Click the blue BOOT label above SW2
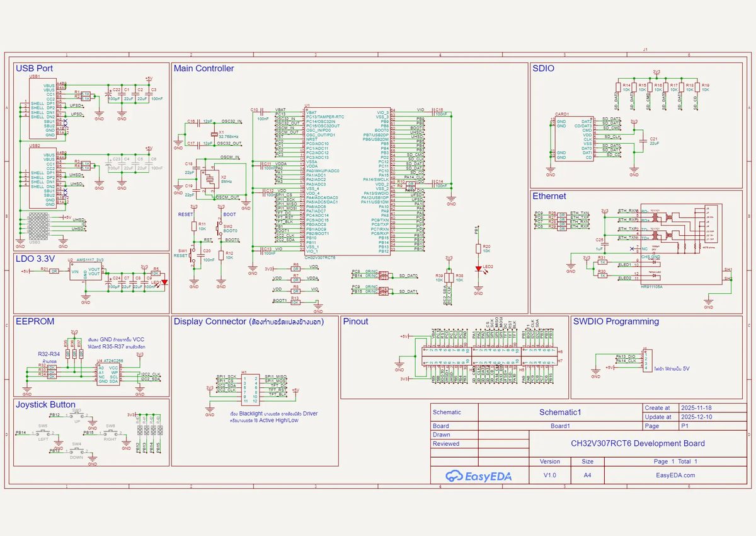This screenshot has height=536, width=756. 229,214
